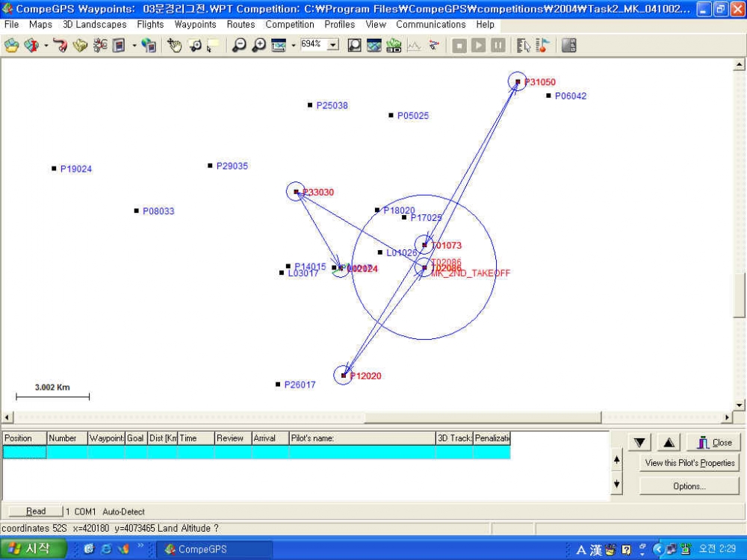Viewport: 747px width, 560px height.
Task: Open the 3D Landscapes menu
Action: (x=94, y=25)
